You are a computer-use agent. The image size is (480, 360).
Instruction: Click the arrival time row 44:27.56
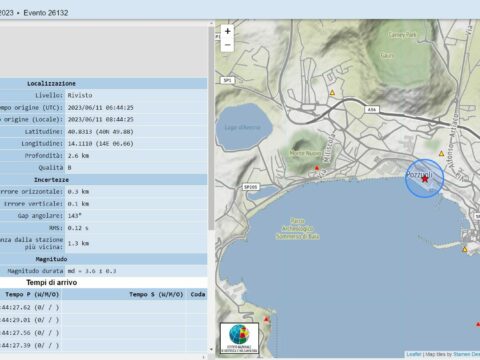click(30, 333)
